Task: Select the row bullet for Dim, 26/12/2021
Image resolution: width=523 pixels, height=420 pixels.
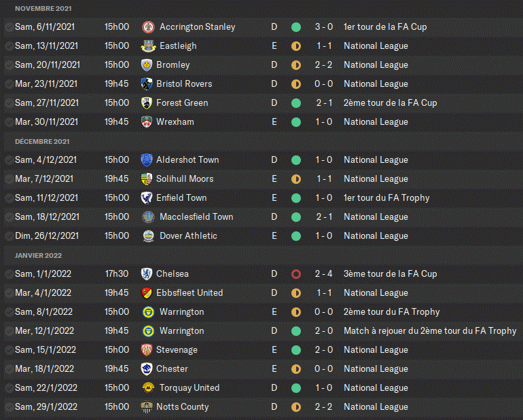Action: pyautogui.click(x=8, y=236)
